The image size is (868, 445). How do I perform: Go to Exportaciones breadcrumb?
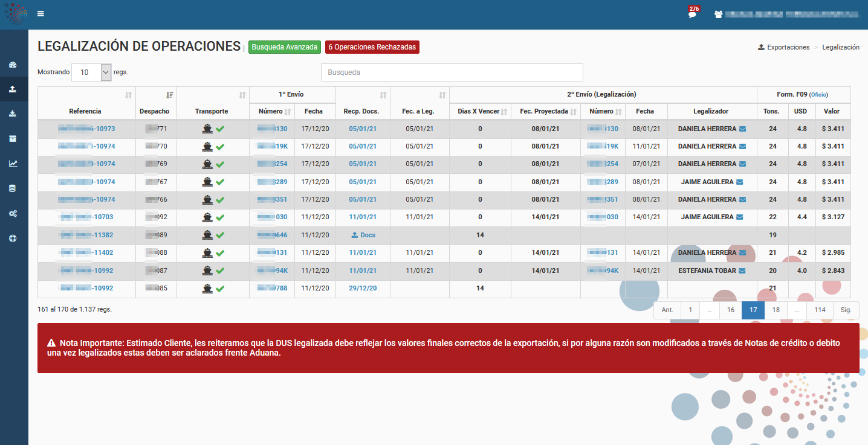point(783,47)
